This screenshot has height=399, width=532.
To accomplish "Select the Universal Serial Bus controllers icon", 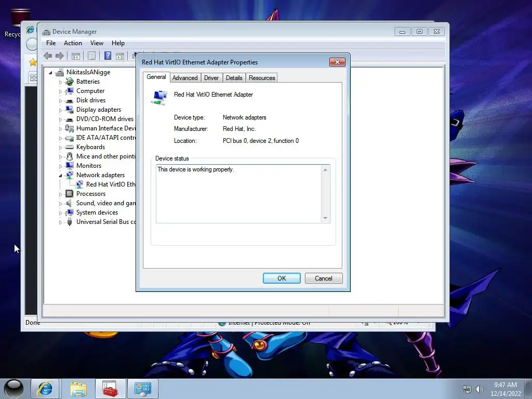I will 69,222.
